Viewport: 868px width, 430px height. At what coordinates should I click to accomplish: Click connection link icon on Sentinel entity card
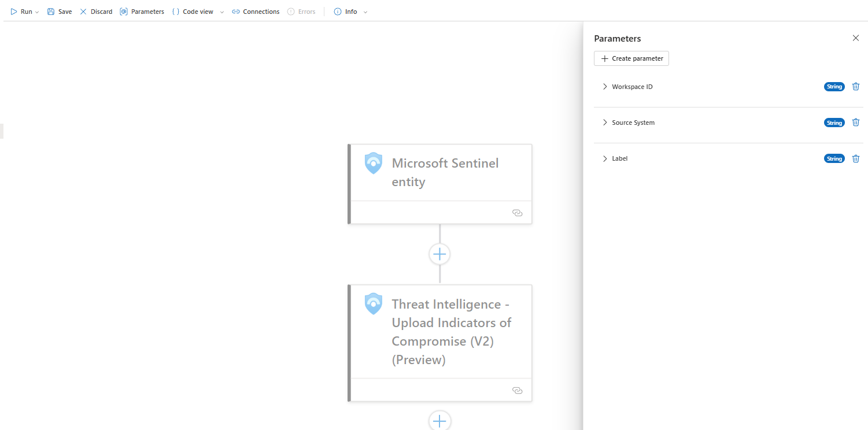click(x=518, y=213)
